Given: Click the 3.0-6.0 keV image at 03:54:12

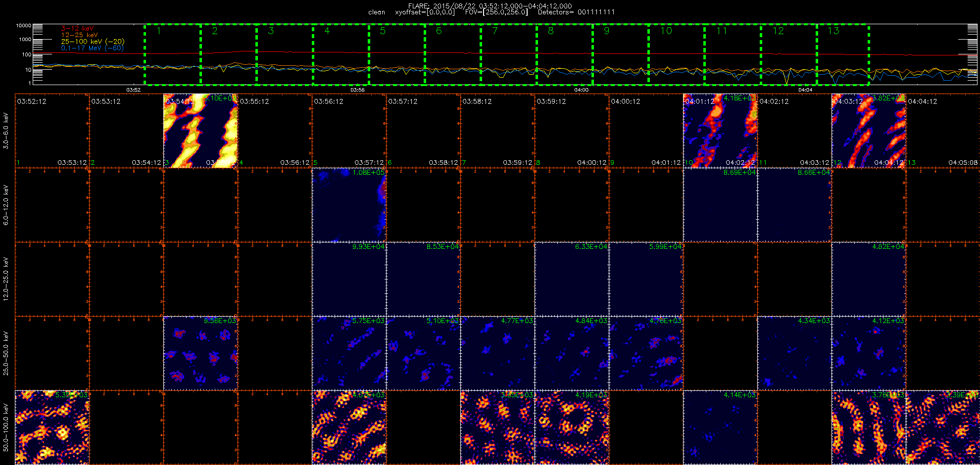Looking at the screenshot, I should [200, 131].
